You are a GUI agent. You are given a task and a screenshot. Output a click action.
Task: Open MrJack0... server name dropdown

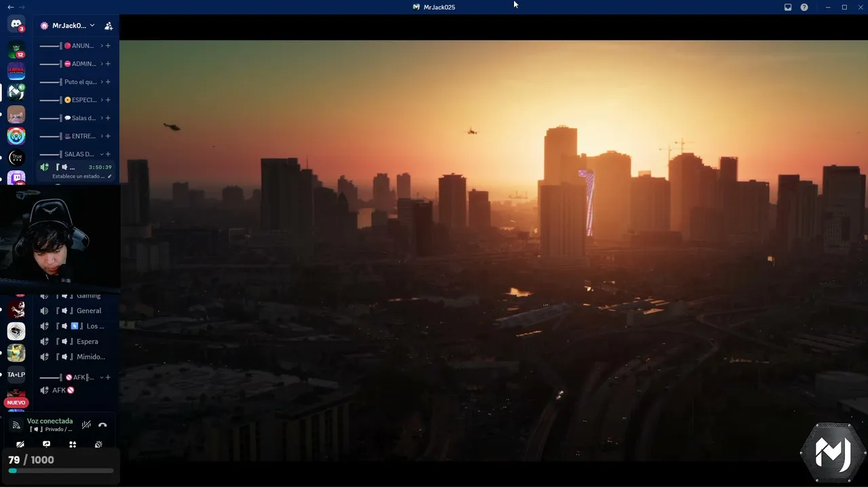pos(67,26)
